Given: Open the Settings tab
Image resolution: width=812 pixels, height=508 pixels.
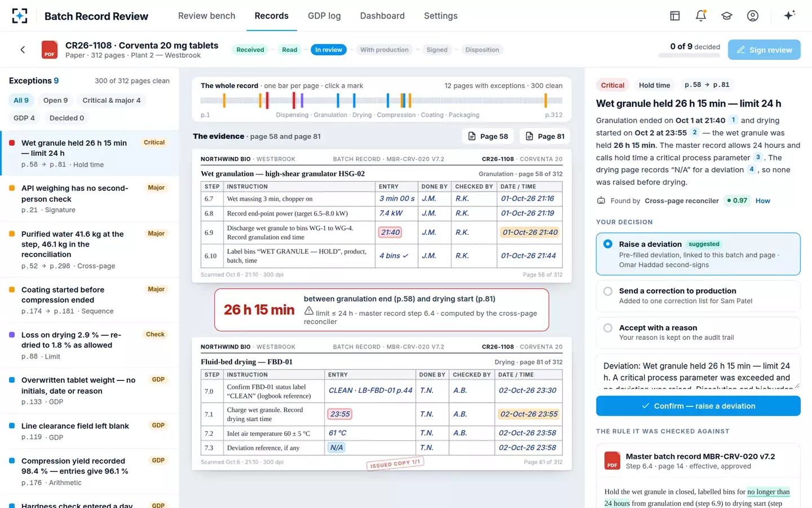Looking at the screenshot, I should click(x=440, y=16).
